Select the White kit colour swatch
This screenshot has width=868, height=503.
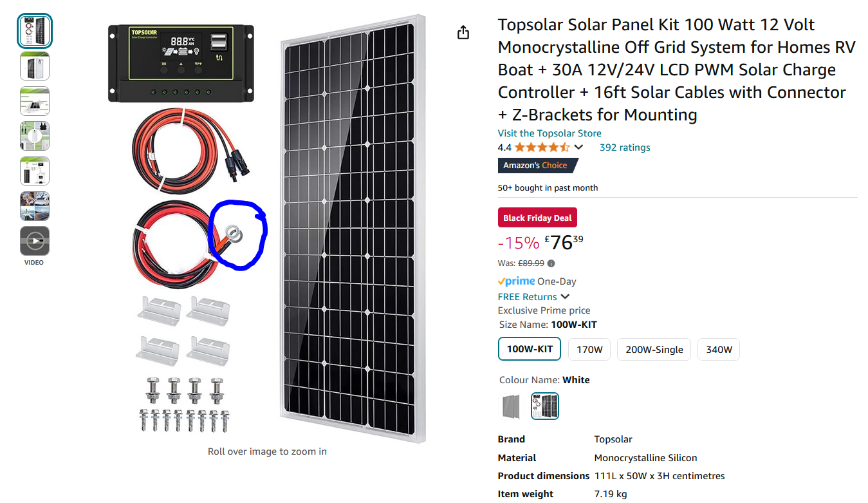(545, 406)
